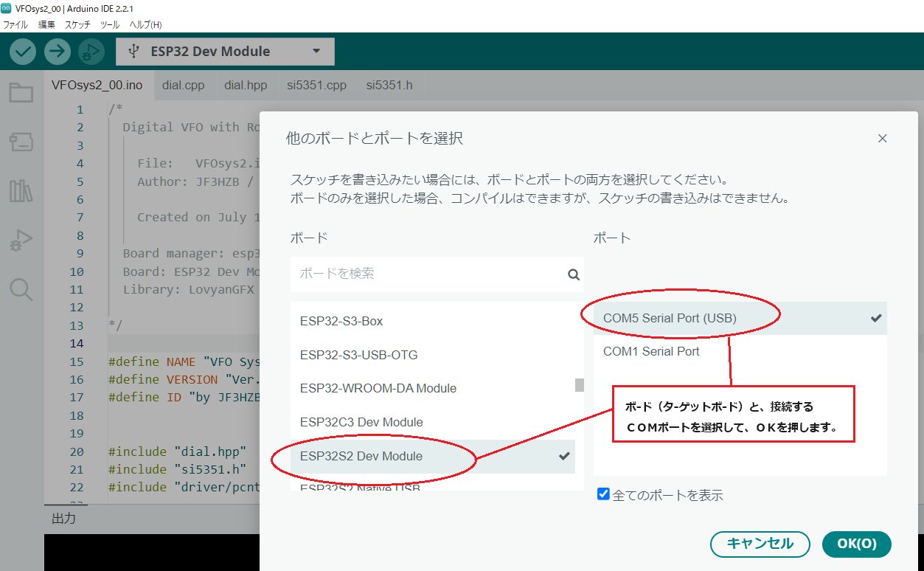Click the OK(O) button
Image resolution: width=924 pixels, height=571 pixels.
(x=857, y=544)
